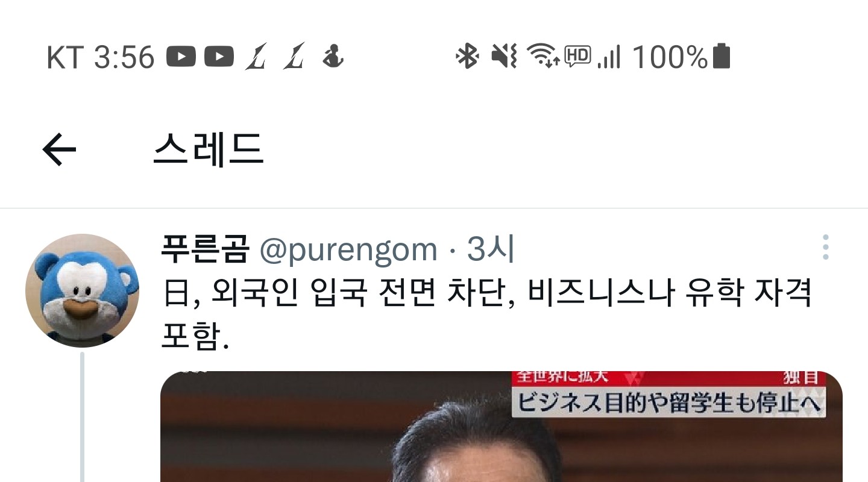The width and height of the screenshot is (868, 482).
Task: Tap the back arrow next to 스레드
Action: (59, 150)
